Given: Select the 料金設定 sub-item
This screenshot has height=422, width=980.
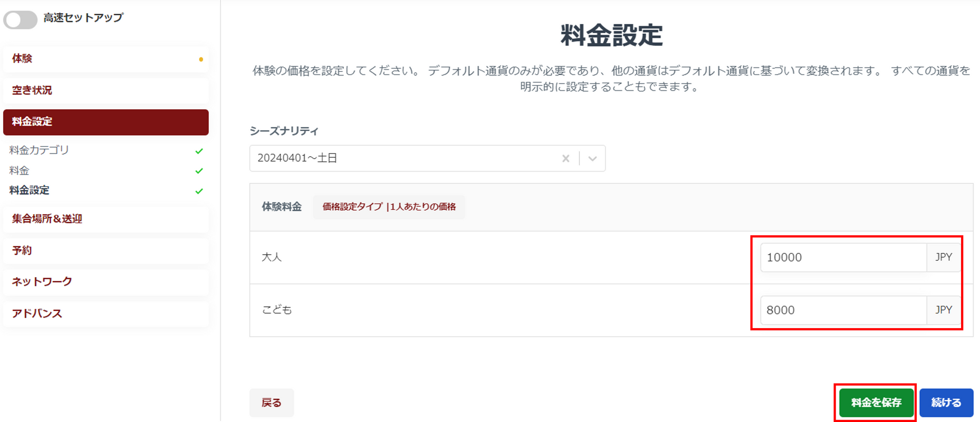Looking at the screenshot, I should click(x=29, y=190).
